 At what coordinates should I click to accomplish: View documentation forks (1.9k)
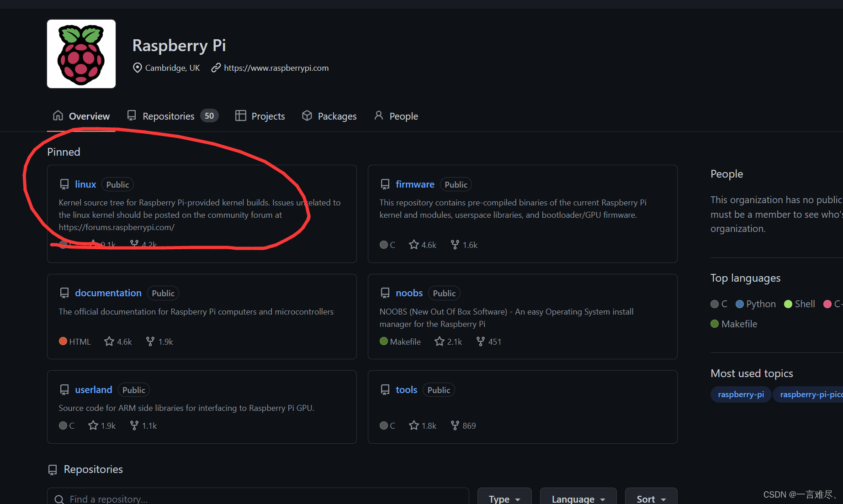pyautogui.click(x=159, y=341)
